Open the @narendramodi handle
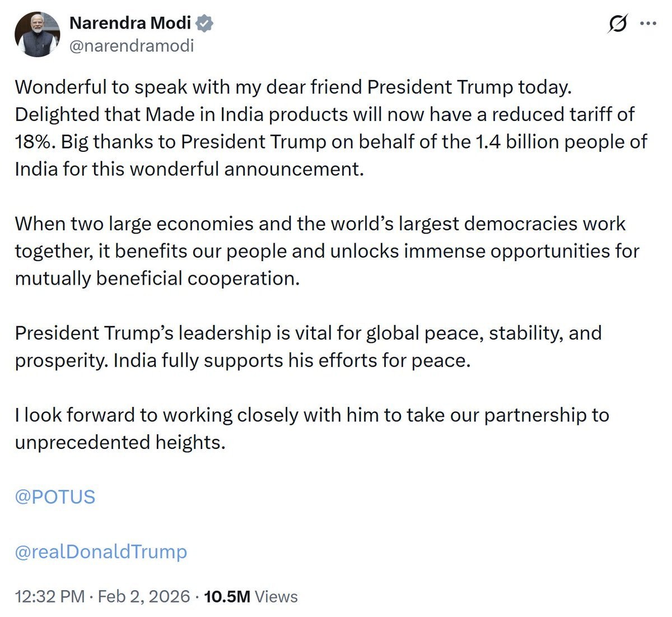Image resolution: width=672 pixels, height=617 pixels. tap(131, 45)
